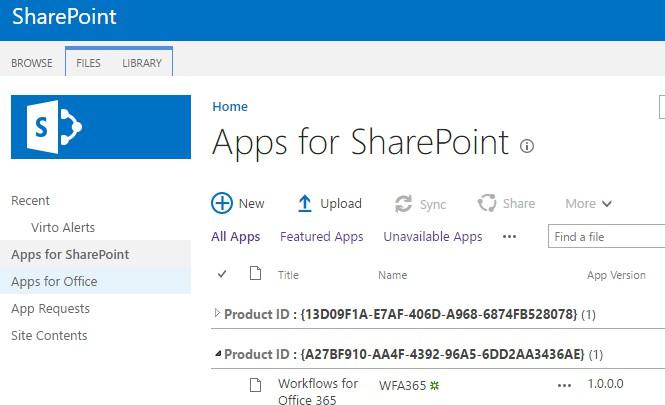Viewport: 665px width, 405px height.
Task: Open the More dropdown in the toolbar
Action: tap(588, 204)
